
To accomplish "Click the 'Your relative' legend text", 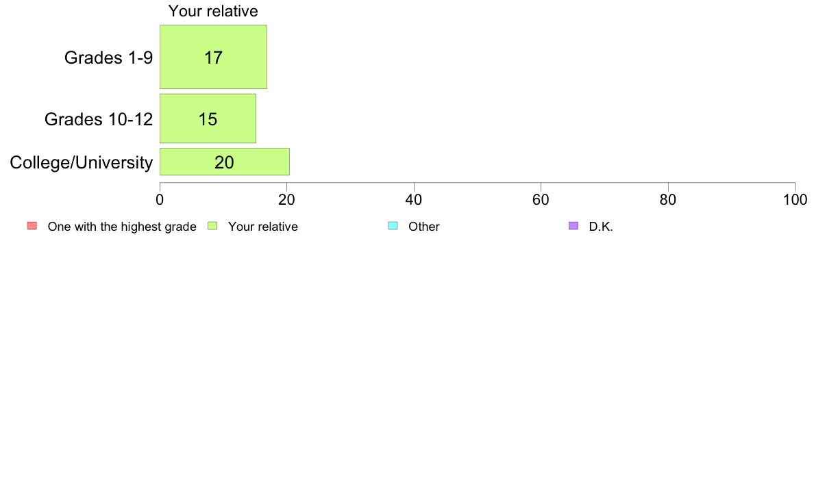I will click(x=263, y=227).
